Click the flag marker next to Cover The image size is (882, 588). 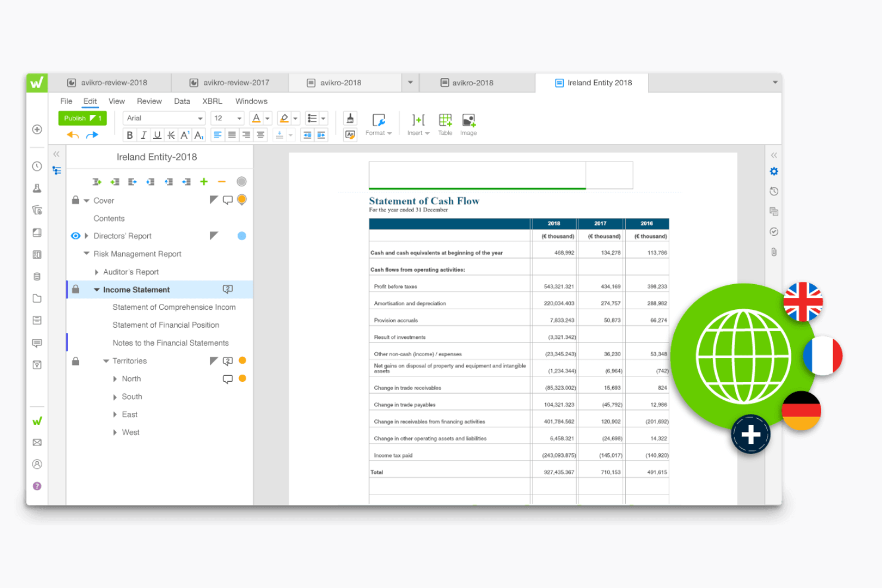pyautogui.click(x=214, y=200)
